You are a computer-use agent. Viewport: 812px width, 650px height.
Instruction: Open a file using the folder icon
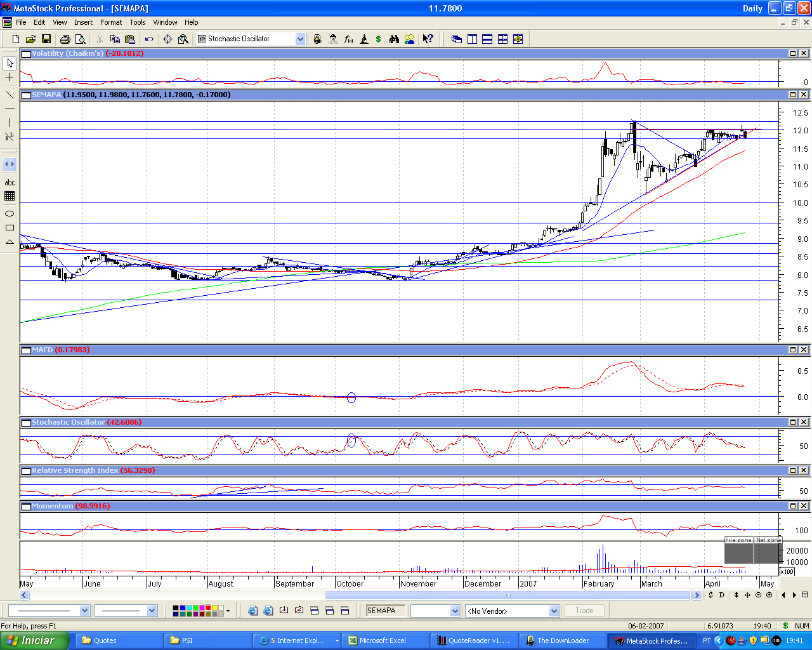[x=30, y=39]
